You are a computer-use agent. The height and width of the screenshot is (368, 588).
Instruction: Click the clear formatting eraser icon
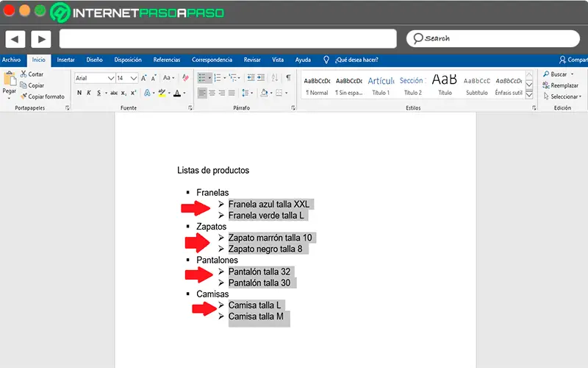(x=185, y=78)
